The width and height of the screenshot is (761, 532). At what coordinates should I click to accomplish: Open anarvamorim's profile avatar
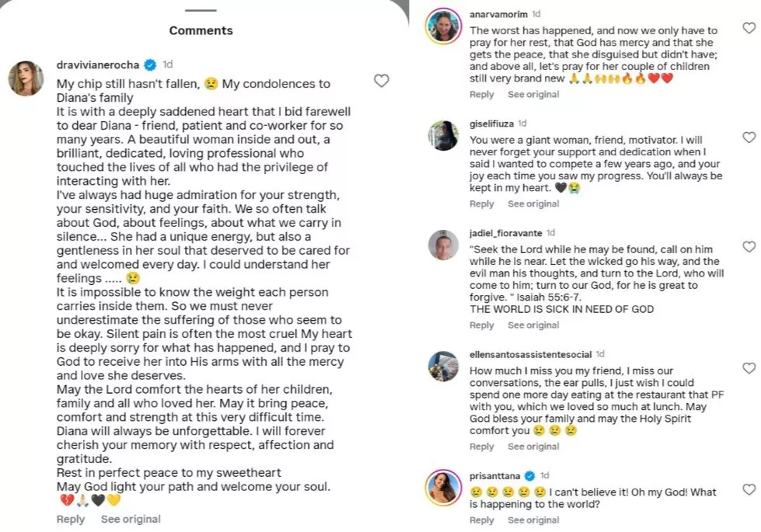(444, 26)
